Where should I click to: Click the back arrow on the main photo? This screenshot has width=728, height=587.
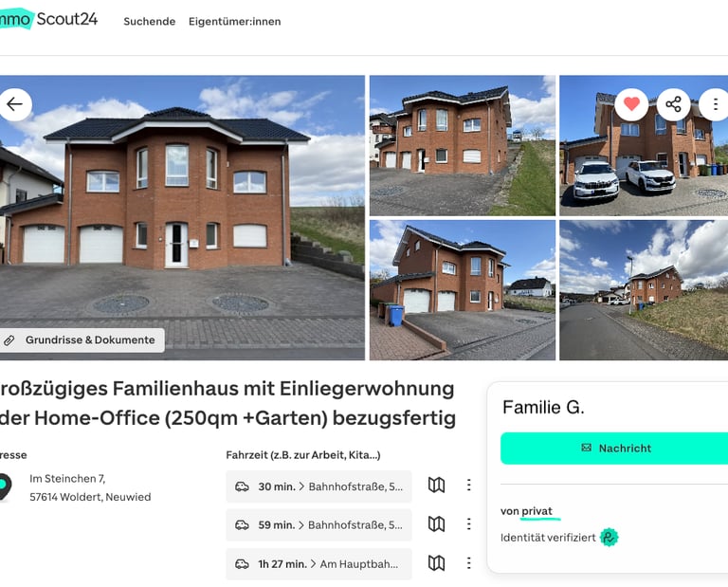(x=15, y=104)
